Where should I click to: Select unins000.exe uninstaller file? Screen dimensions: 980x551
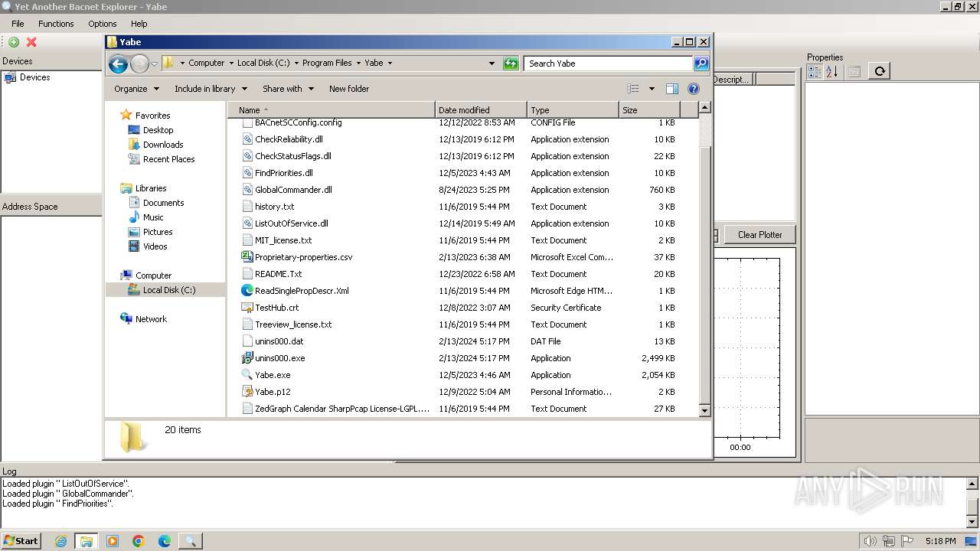pyautogui.click(x=279, y=358)
